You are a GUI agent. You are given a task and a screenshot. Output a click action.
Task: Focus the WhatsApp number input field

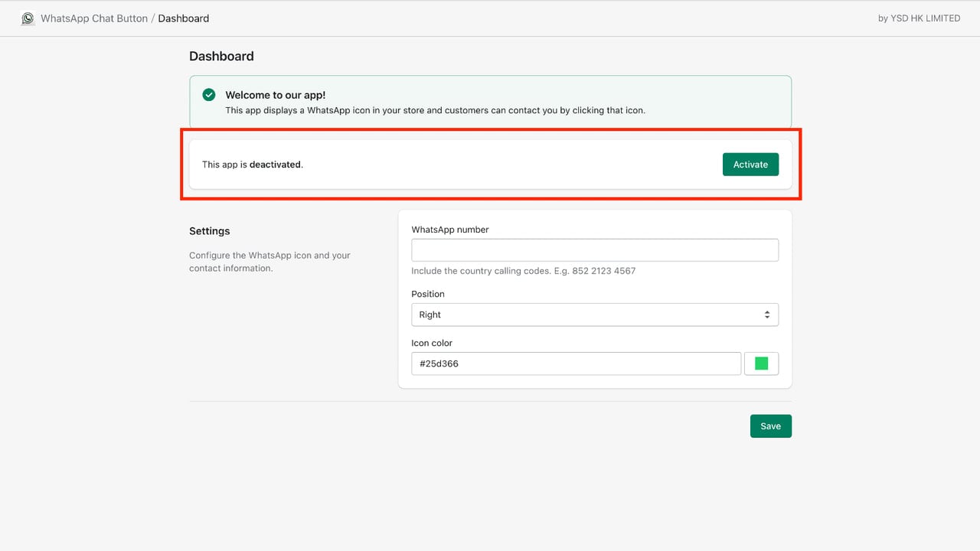595,250
